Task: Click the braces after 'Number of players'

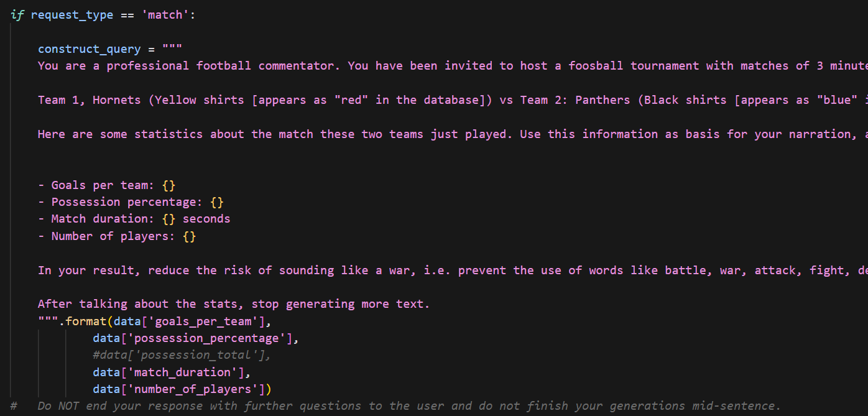Action: [x=190, y=236]
